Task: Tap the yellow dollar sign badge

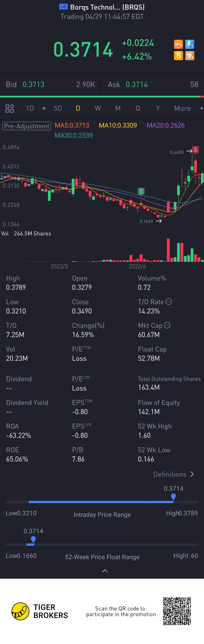Action: click(178, 56)
